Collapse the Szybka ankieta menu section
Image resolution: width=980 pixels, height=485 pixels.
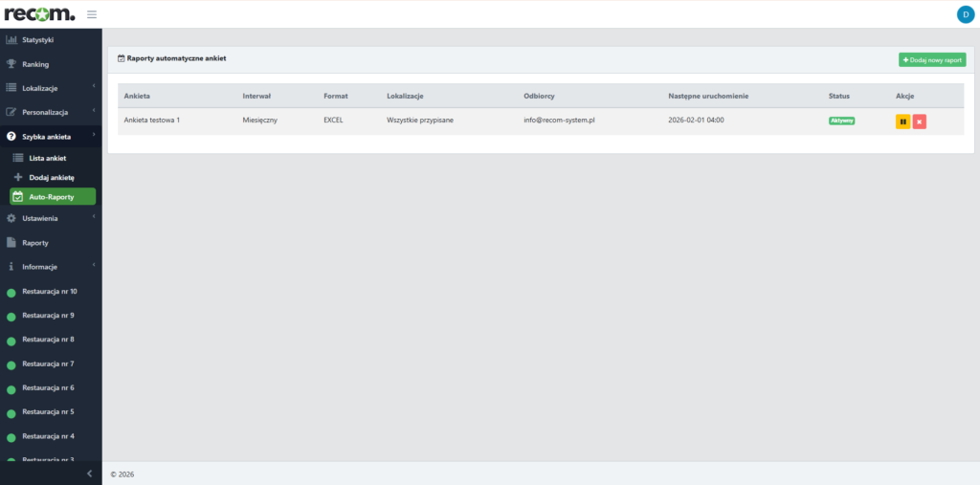(x=51, y=137)
